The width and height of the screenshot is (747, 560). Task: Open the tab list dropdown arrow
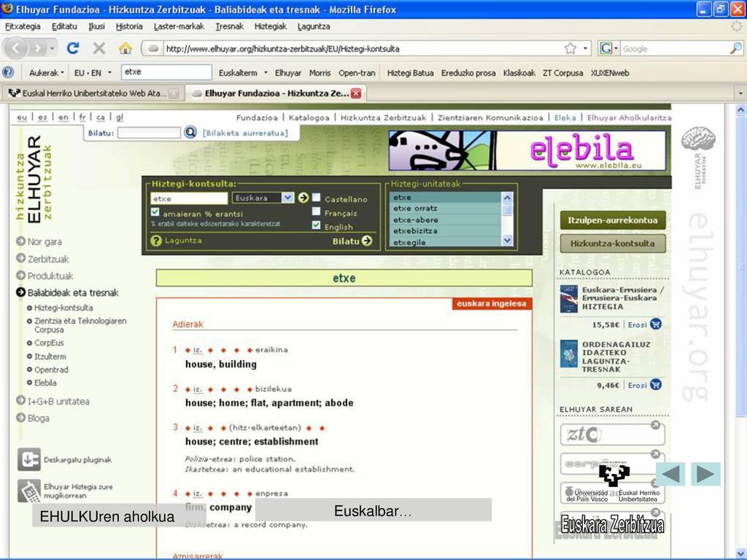pos(740,93)
